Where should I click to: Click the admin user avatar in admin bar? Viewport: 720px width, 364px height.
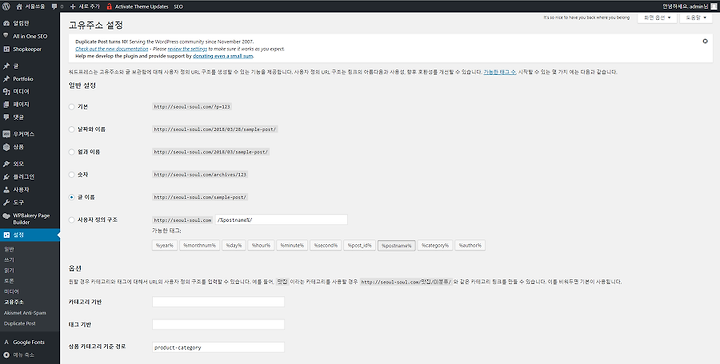715,6
